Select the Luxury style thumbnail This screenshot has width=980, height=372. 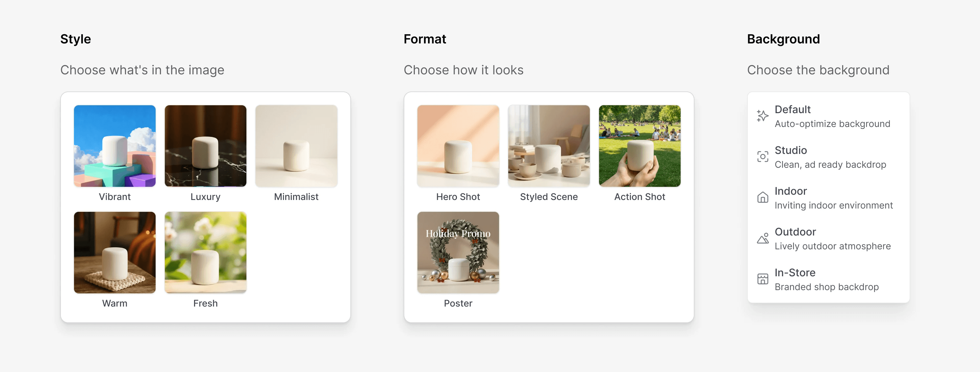[x=205, y=146]
